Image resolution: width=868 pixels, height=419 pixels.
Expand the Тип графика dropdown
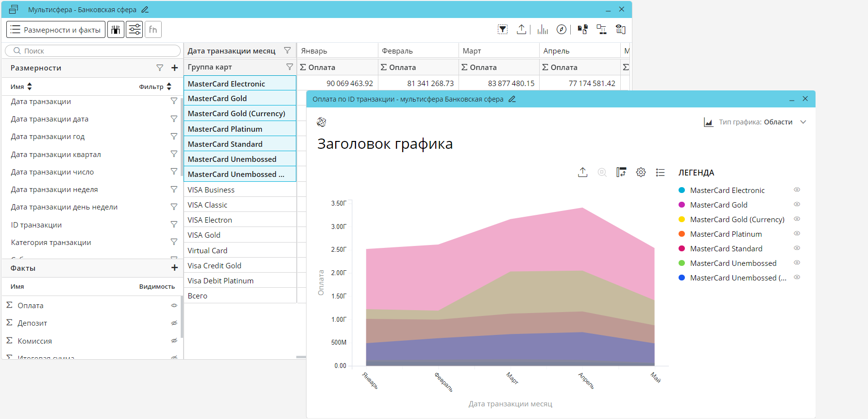click(x=803, y=122)
